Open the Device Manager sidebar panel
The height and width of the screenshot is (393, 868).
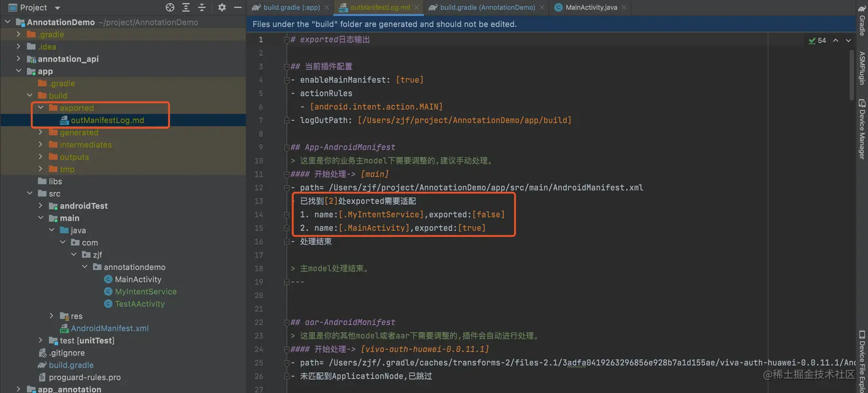863,126
